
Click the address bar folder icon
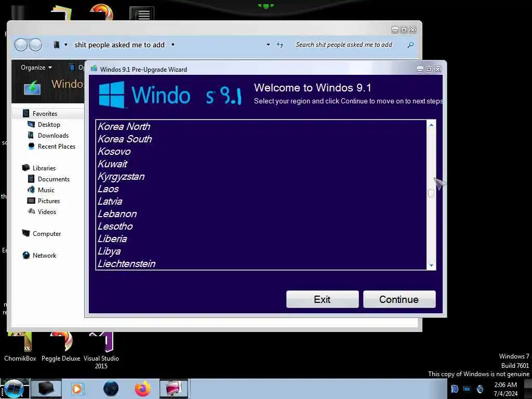point(57,45)
